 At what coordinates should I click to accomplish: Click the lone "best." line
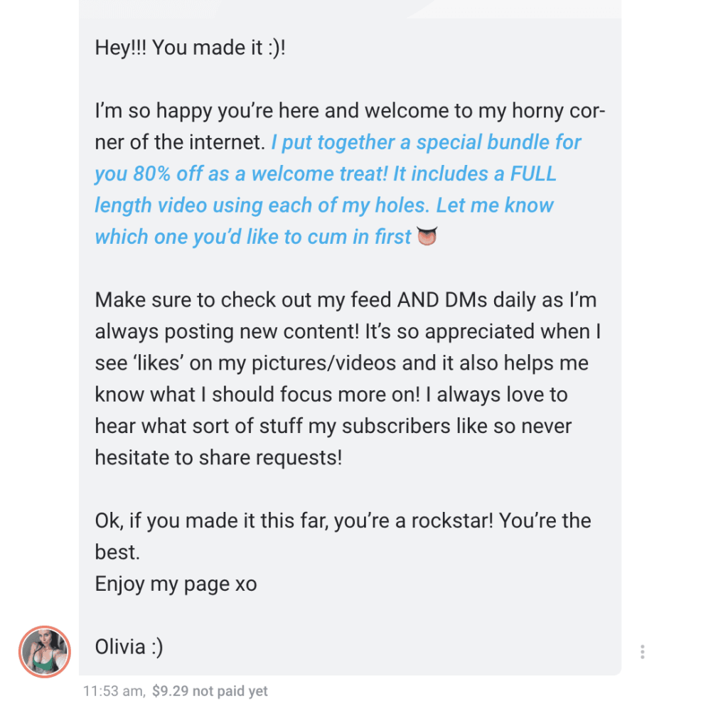click(114, 552)
